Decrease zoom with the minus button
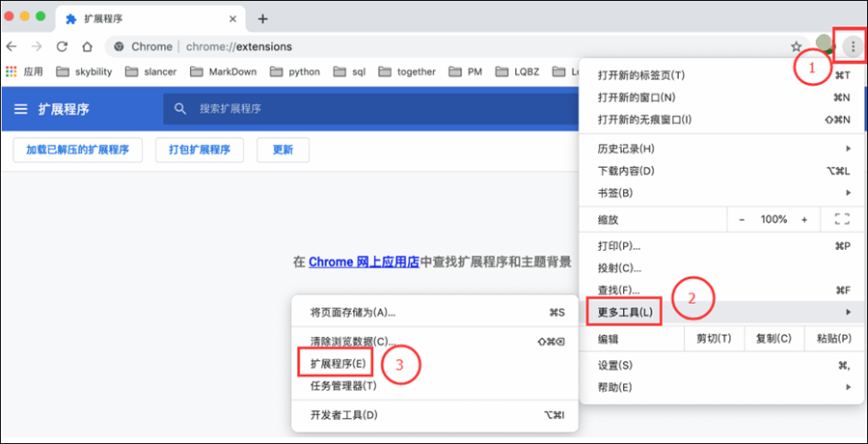 click(742, 219)
